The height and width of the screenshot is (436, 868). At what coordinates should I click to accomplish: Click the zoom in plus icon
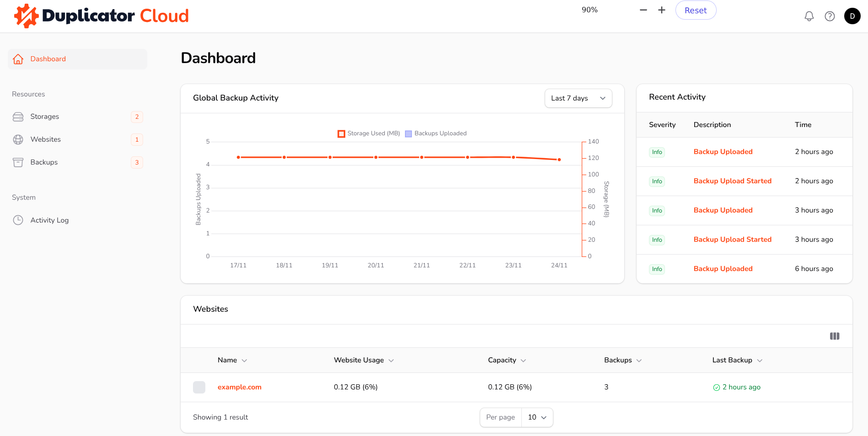pyautogui.click(x=662, y=10)
